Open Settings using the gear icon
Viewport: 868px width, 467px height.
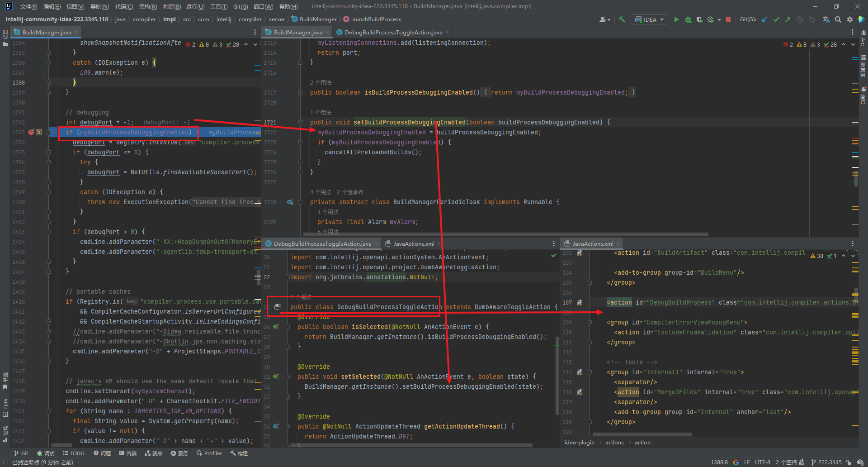pyautogui.click(x=850, y=19)
